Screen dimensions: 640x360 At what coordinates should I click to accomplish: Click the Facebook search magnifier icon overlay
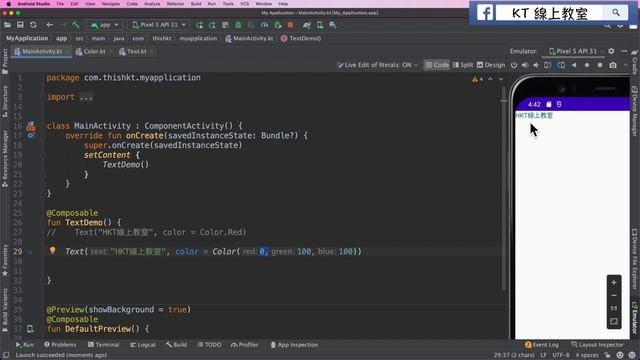pos(616,13)
